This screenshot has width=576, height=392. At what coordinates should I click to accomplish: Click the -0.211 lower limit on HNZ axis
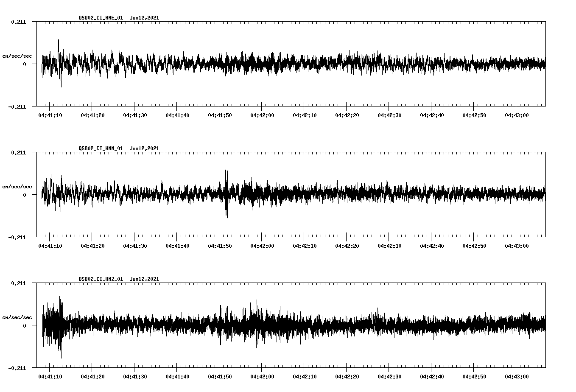pyautogui.click(x=17, y=368)
